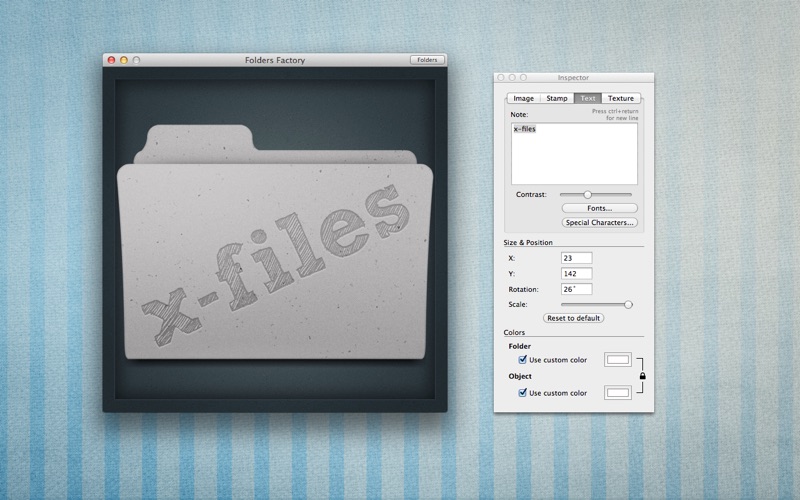The width and height of the screenshot is (800, 500).
Task: Switch to the Stamp tab
Action: (557, 98)
